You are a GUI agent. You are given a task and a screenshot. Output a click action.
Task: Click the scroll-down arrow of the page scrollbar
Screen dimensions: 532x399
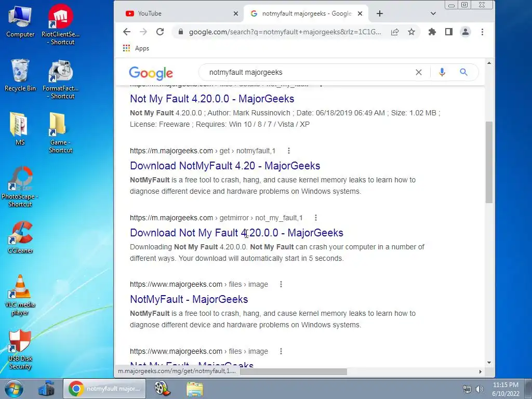tap(489, 362)
